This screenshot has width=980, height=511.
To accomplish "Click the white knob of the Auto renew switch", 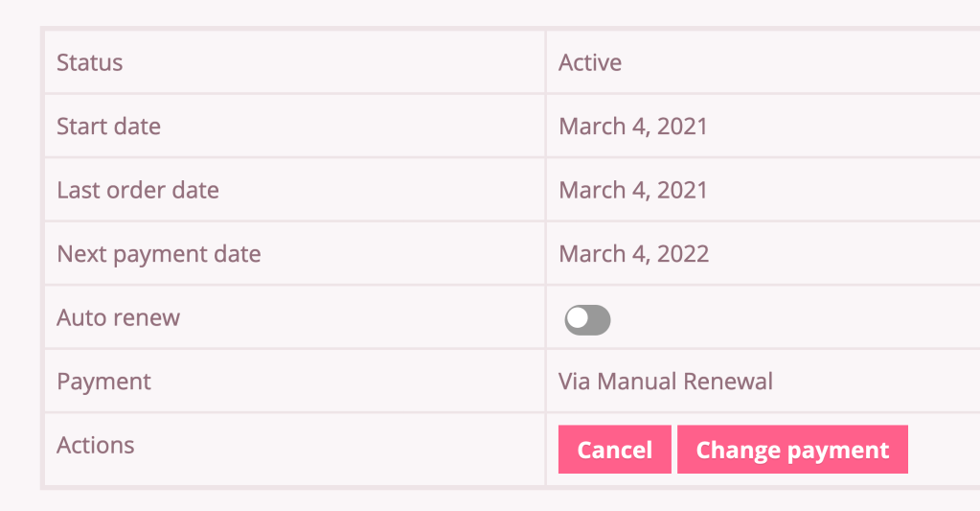I will (578, 317).
